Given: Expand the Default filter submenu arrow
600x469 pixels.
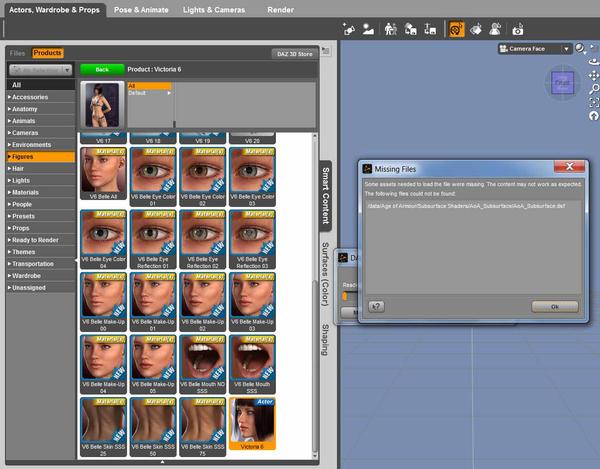Looking at the screenshot, I should click(169, 93).
